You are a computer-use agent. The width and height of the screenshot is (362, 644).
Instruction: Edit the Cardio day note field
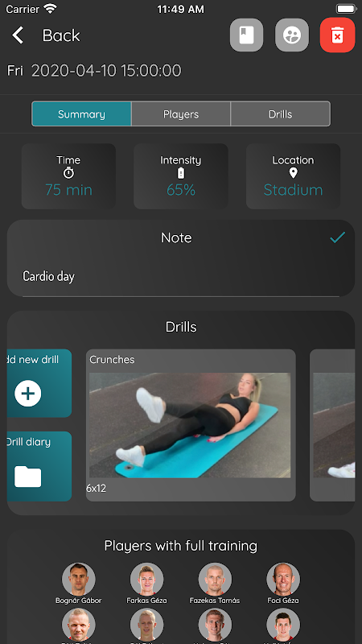point(181,276)
